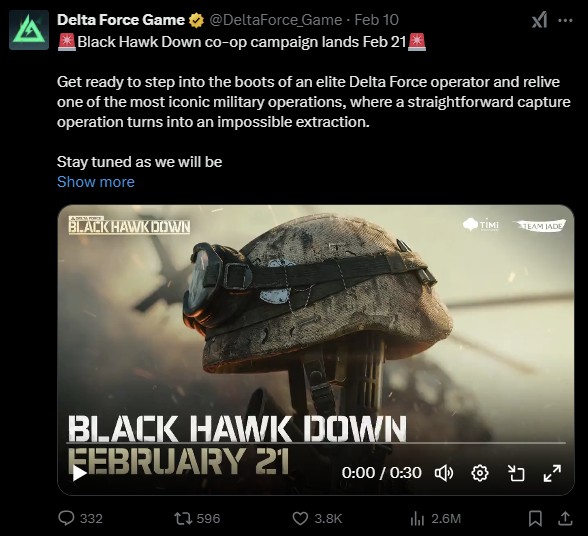This screenshot has width=588, height=536.
Task: Mute the video with the speaker icon
Action: pos(444,473)
